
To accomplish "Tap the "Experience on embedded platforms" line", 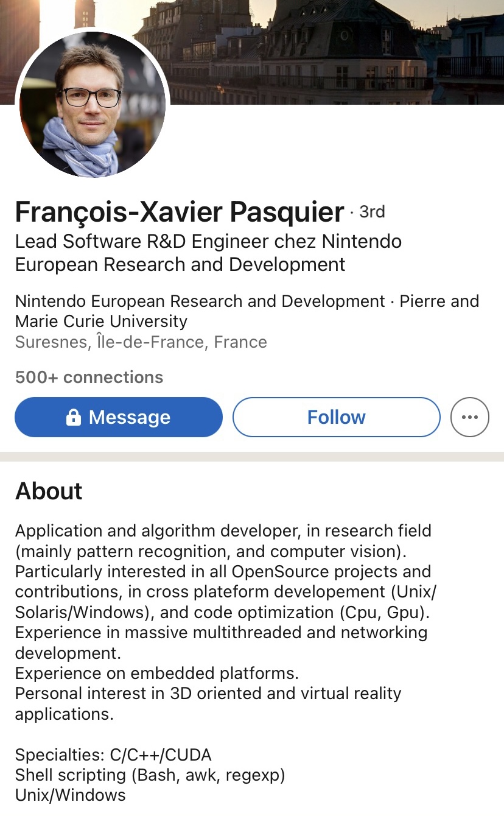I will tap(156, 673).
